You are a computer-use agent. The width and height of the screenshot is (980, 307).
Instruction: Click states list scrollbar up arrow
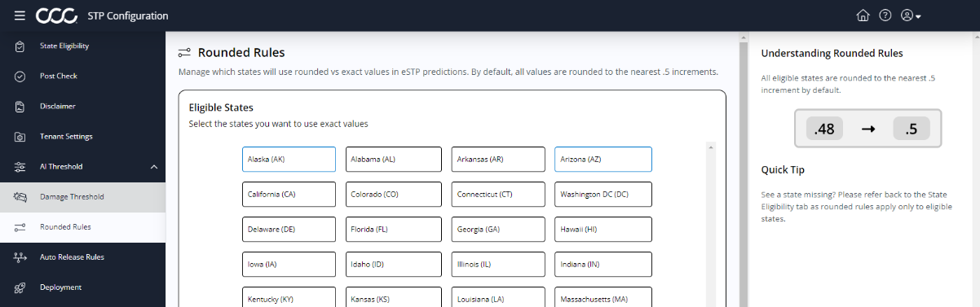[x=711, y=147]
